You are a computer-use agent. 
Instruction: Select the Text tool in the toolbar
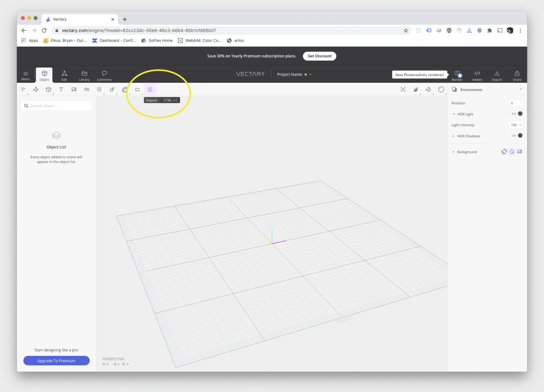click(61, 89)
